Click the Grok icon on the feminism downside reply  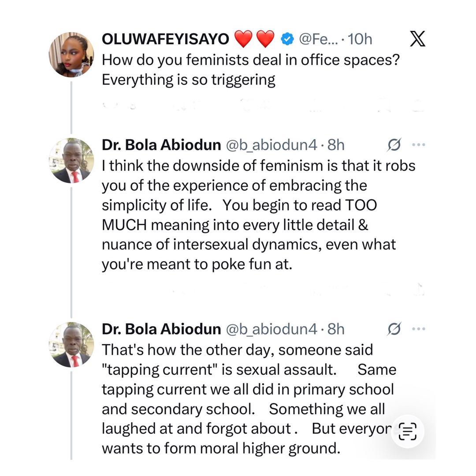(394, 145)
